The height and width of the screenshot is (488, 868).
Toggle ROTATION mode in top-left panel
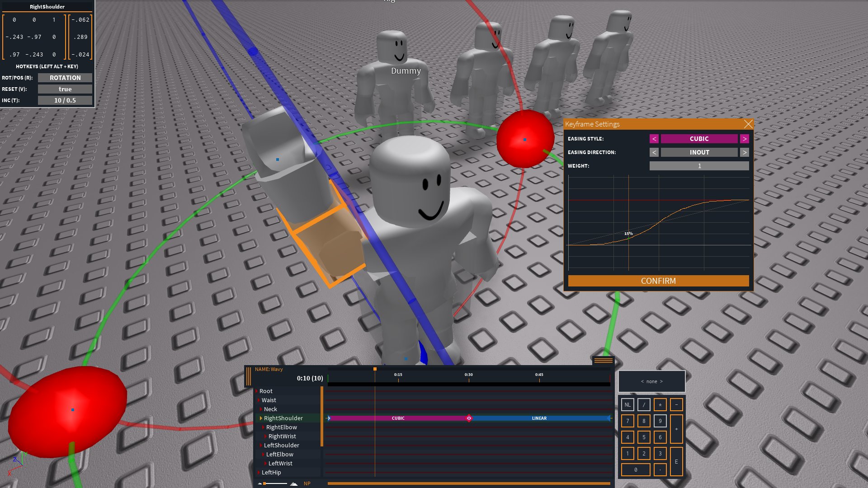[64, 77]
